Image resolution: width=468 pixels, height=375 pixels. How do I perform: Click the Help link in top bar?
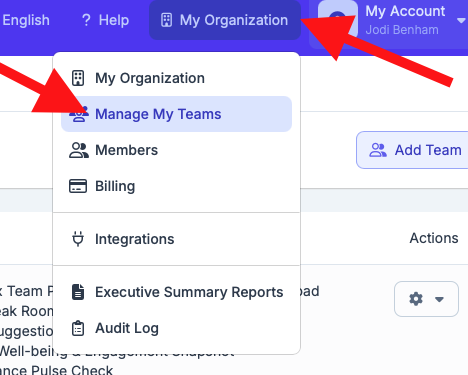(105, 20)
